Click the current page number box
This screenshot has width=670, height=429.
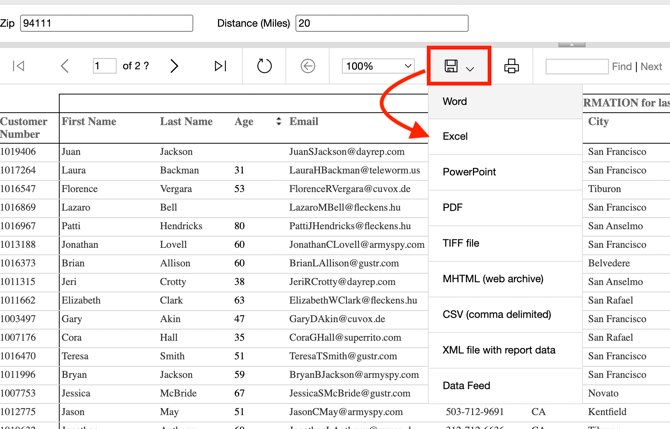click(x=104, y=66)
